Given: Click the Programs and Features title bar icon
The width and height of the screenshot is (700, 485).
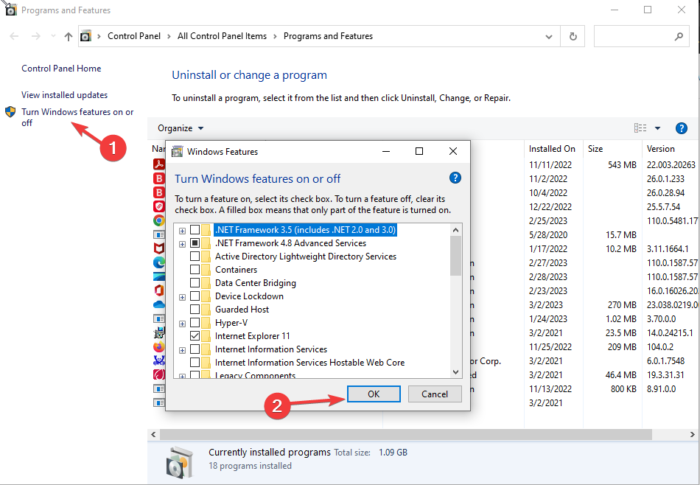Looking at the screenshot, I should 10,10.
